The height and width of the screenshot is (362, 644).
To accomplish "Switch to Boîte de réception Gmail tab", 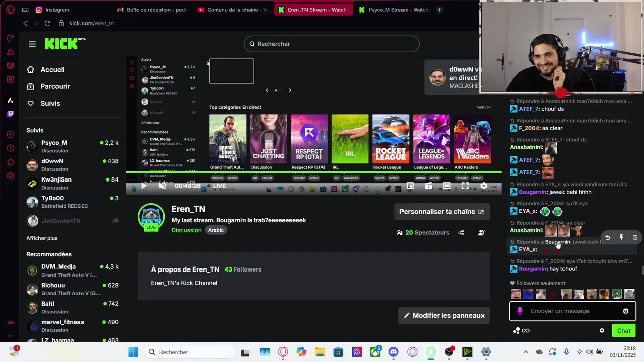I will coord(152,10).
